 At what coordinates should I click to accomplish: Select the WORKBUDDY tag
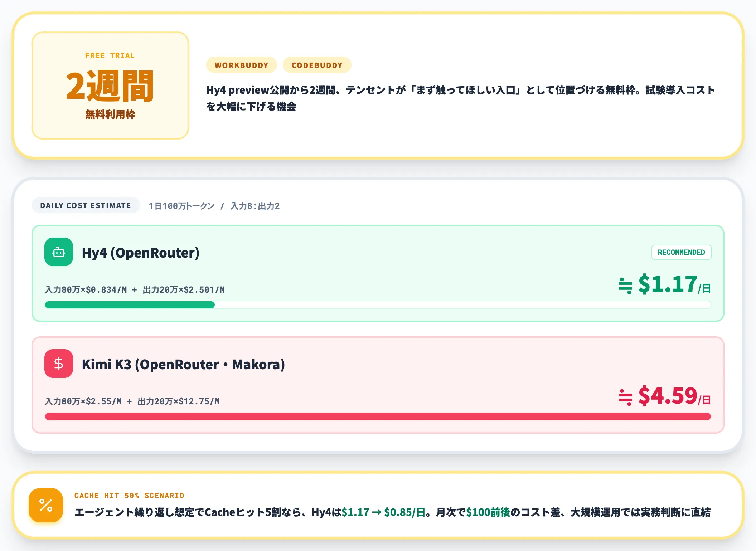tap(242, 65)
